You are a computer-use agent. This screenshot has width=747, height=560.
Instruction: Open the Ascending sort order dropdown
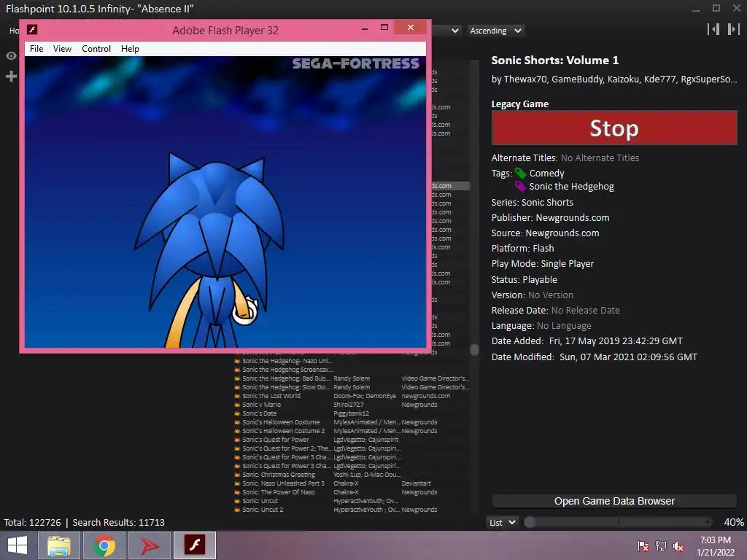[495, 31]
